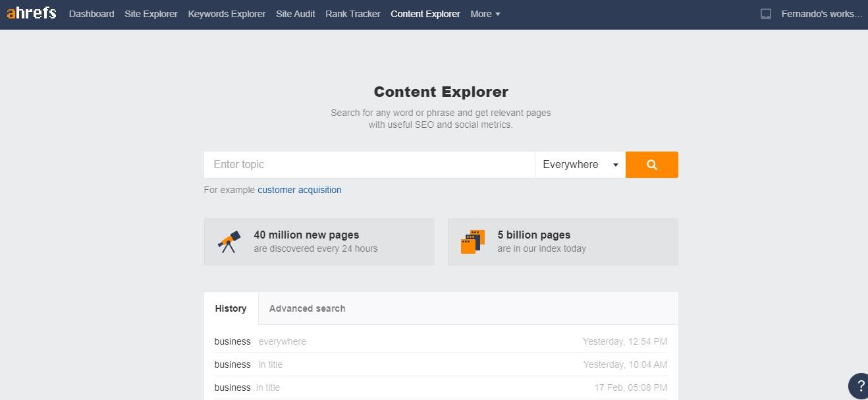Open the Everywhere search scope dropdown
Viewport: 868px width, 400px height.
pyautogui.click(x=580, y=165)
